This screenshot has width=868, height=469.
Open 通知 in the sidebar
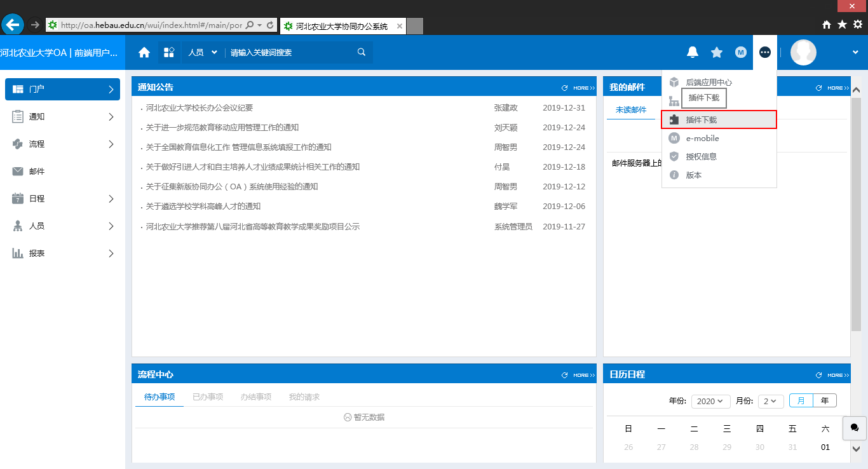62,116
